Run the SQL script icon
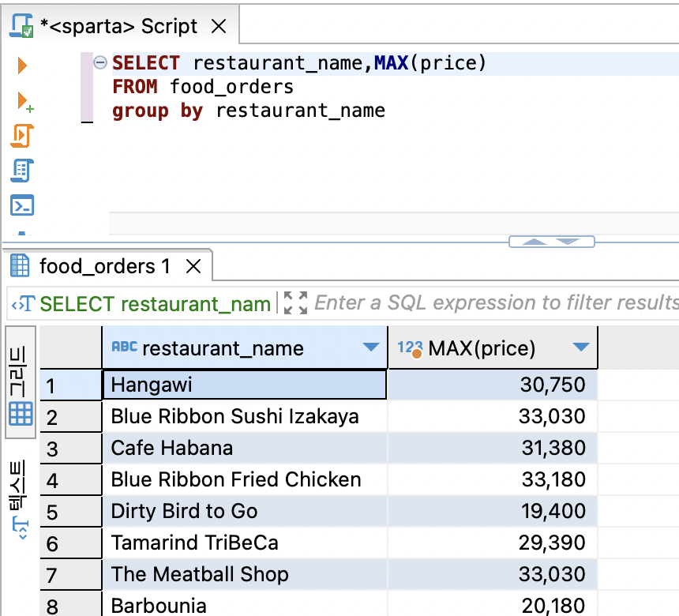Viewport: 679px width, 616px height. point(22,136)
